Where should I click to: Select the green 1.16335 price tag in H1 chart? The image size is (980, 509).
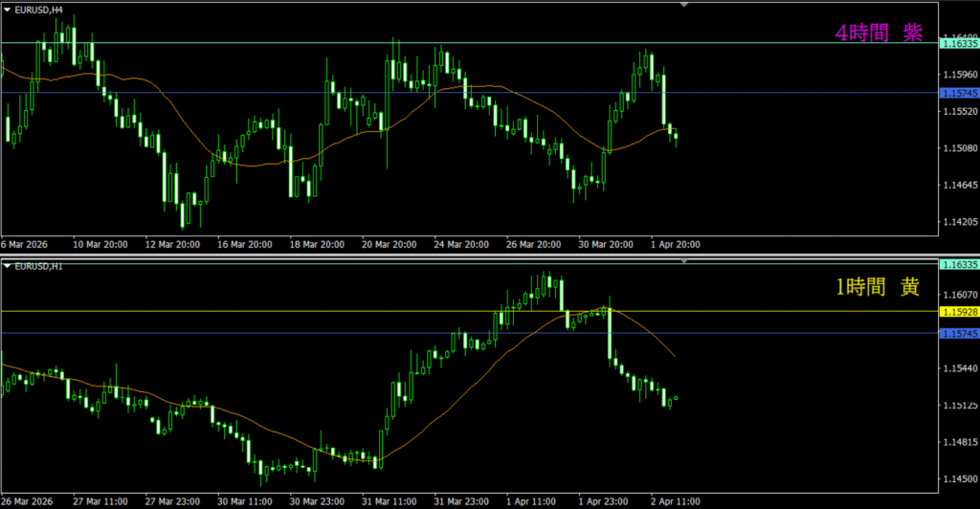click(x=958, y=264)
